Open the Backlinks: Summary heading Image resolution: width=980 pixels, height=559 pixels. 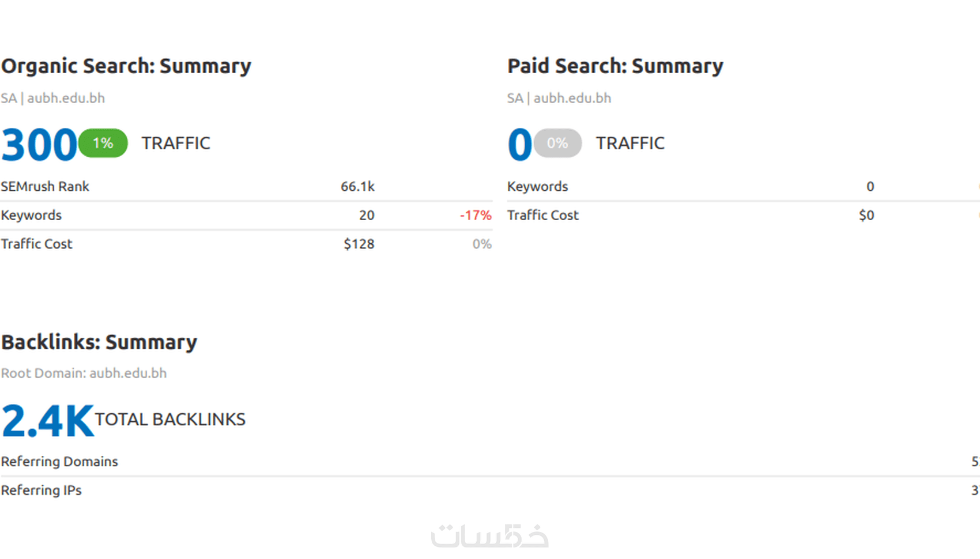99,342
